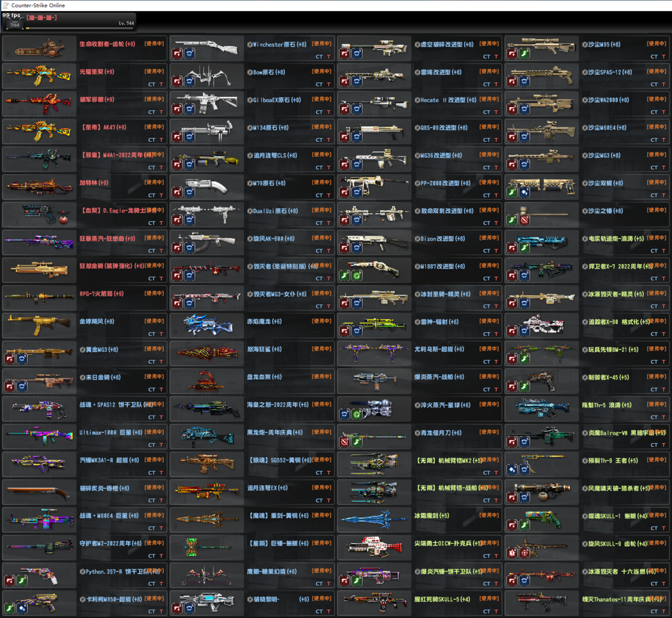Click red gun badge on 虚空破碎改进型 row

click(x=345, y=53)
